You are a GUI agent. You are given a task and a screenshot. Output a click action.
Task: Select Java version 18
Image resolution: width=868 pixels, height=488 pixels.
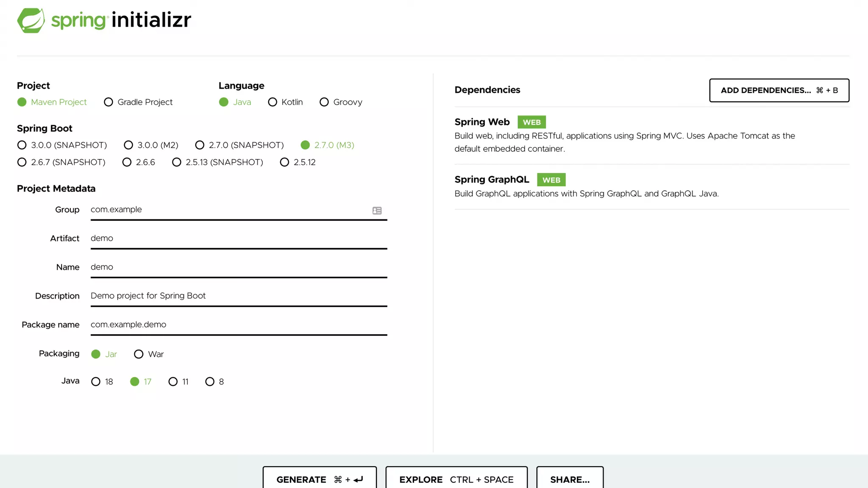click(x=96, y=382)
